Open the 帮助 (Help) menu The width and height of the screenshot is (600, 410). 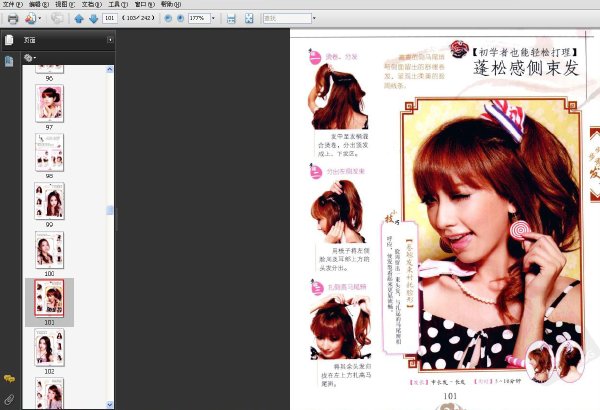click(x=171, y=5)
